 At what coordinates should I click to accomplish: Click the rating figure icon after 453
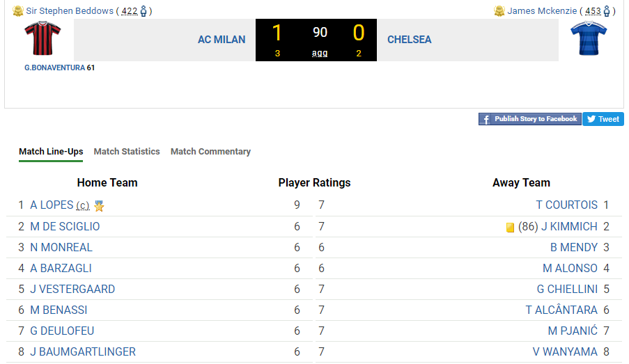[607, 11]
